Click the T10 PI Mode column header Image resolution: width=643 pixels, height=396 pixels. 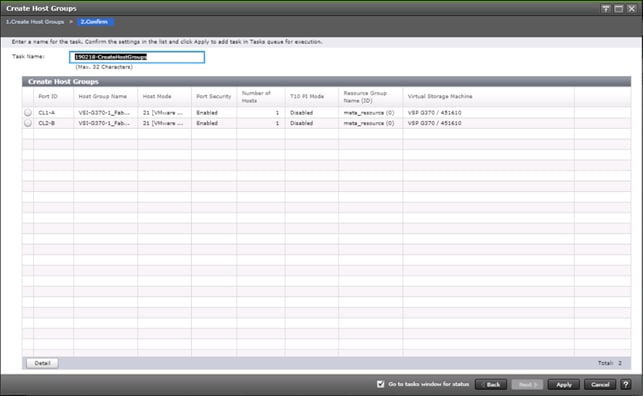pyautogui.click(x=312, y=96)
